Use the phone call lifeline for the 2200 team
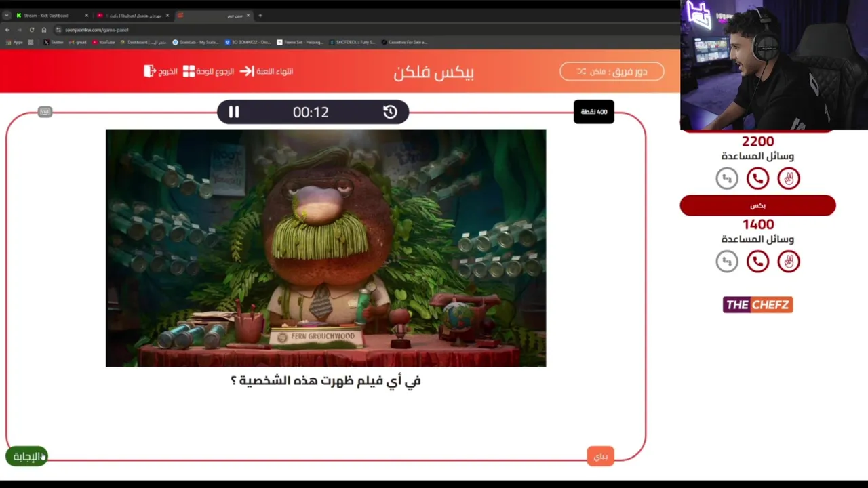This screenshot has width=868, height=488. pos(757,178)
